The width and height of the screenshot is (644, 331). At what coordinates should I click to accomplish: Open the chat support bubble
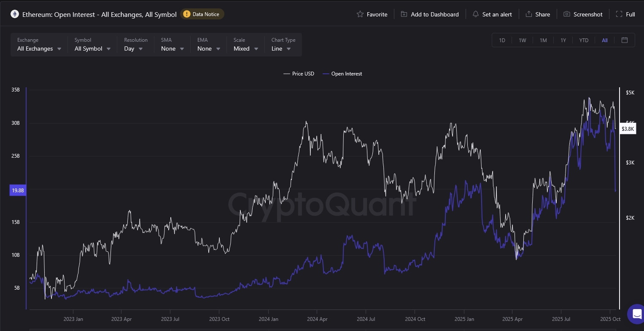coord(636,314)
